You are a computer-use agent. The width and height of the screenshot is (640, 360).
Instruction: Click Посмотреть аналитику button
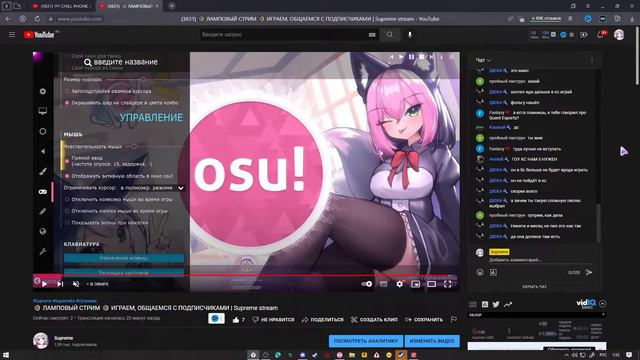click(x=366, y=341)
